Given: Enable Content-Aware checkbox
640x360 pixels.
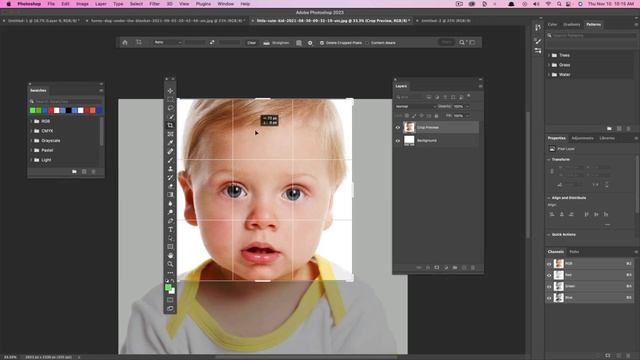Looking at the screenshot, I should [367, 43].
